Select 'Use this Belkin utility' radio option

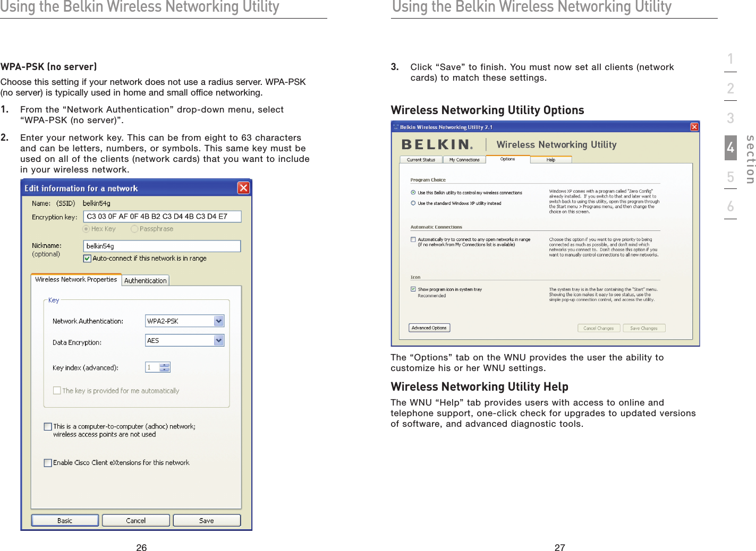[413, 193]
